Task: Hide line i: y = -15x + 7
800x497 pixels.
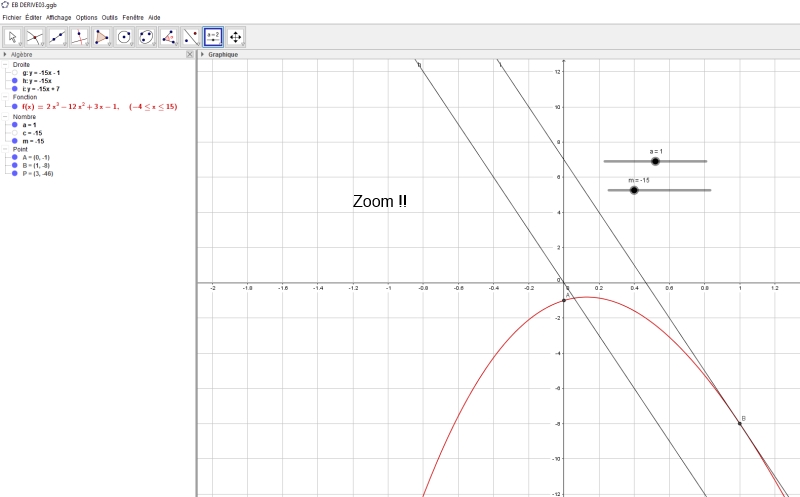Action: (x=15, y=89)
